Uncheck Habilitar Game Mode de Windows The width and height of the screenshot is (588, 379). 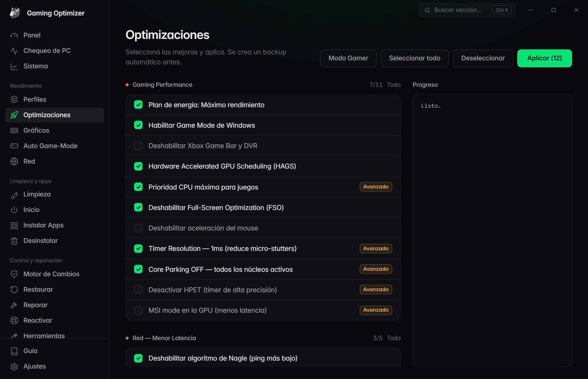point(138,125)
